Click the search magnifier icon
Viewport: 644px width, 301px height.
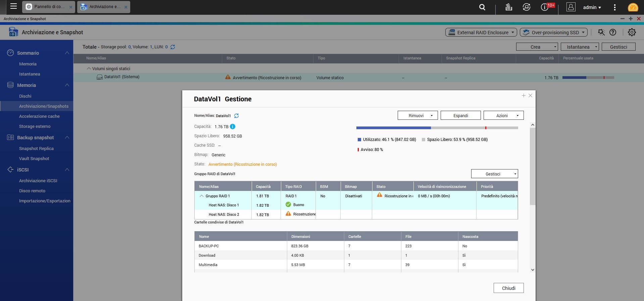(482, 7)
